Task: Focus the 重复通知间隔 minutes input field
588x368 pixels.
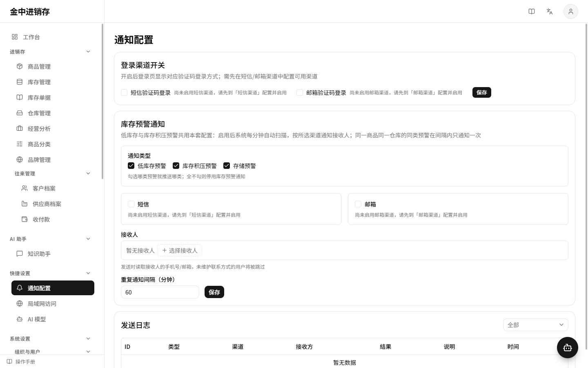Action: [x=160, y=292]
